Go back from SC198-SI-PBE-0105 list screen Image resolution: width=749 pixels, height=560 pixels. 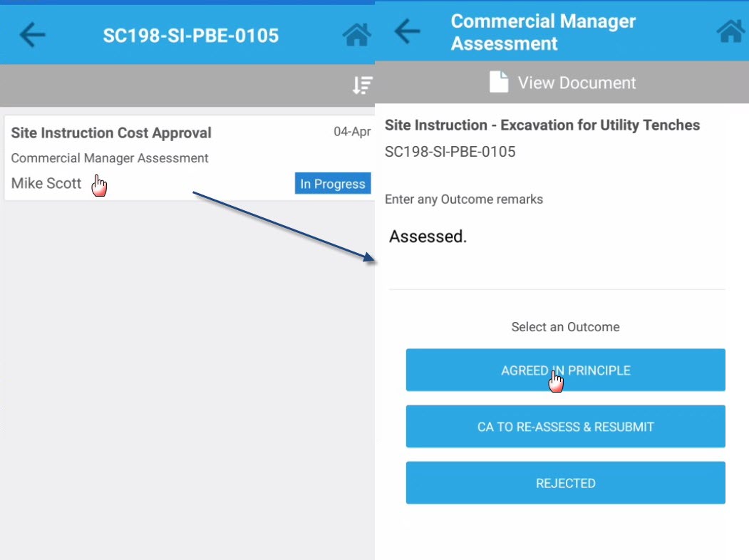point(32,35)
